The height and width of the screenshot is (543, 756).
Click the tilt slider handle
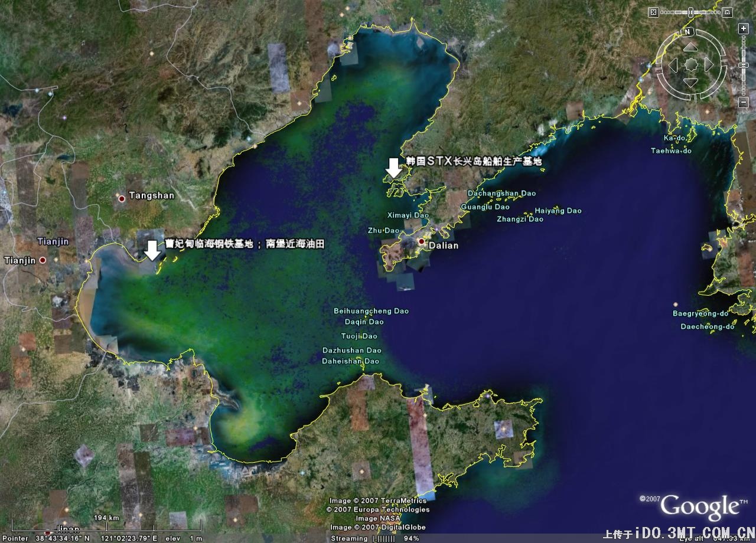[x=690, y=12]
